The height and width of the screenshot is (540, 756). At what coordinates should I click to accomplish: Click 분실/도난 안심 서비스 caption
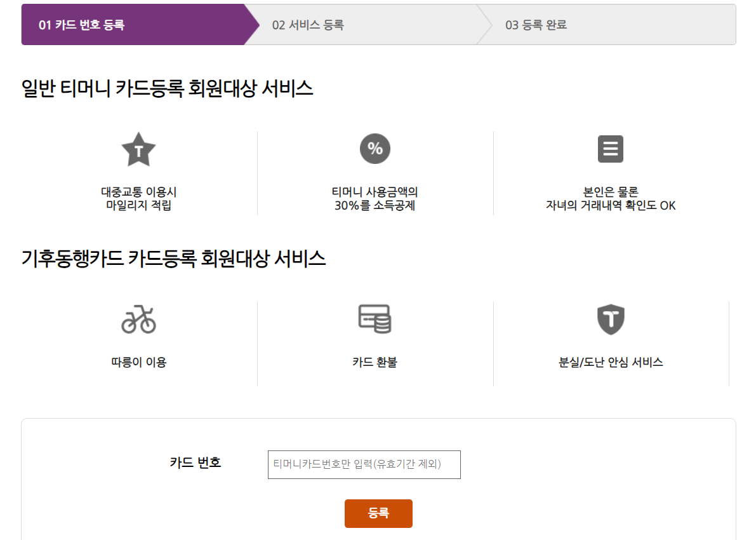pyautogui.click(x=611, y=362)
